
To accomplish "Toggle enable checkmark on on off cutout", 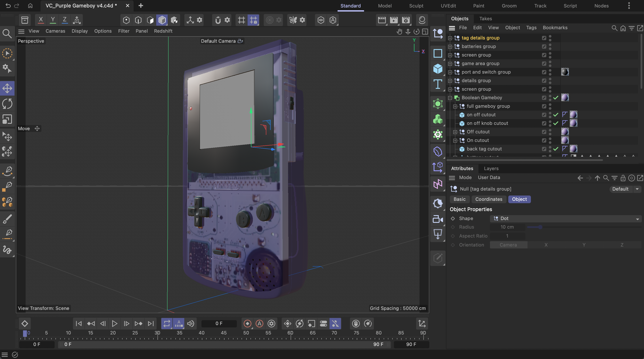I will [x=556, y=115].
